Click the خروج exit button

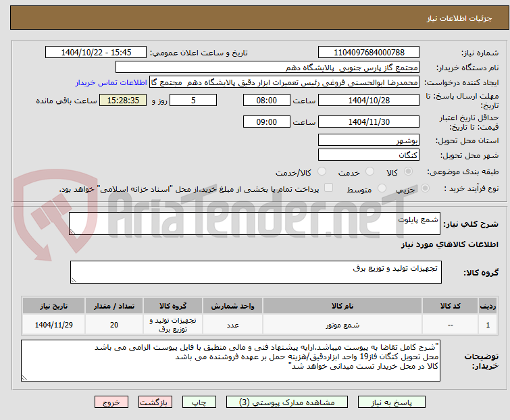coord(111,402)
